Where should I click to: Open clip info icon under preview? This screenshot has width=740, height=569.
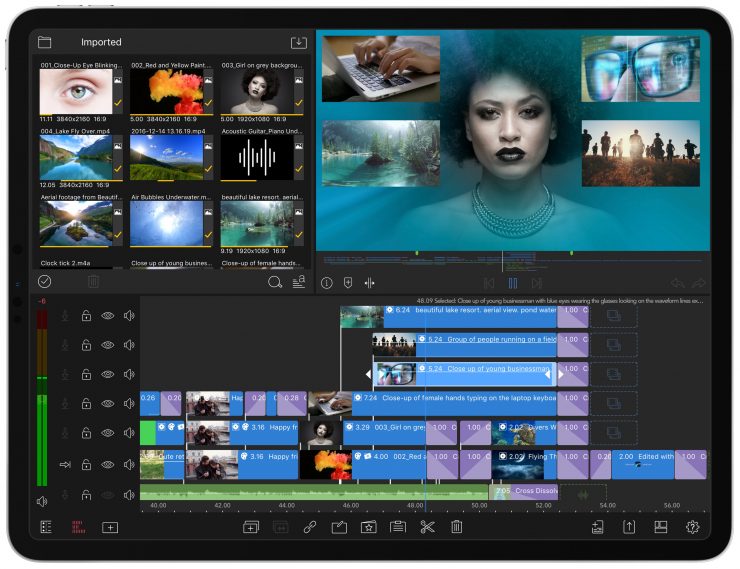coord(326,283)
